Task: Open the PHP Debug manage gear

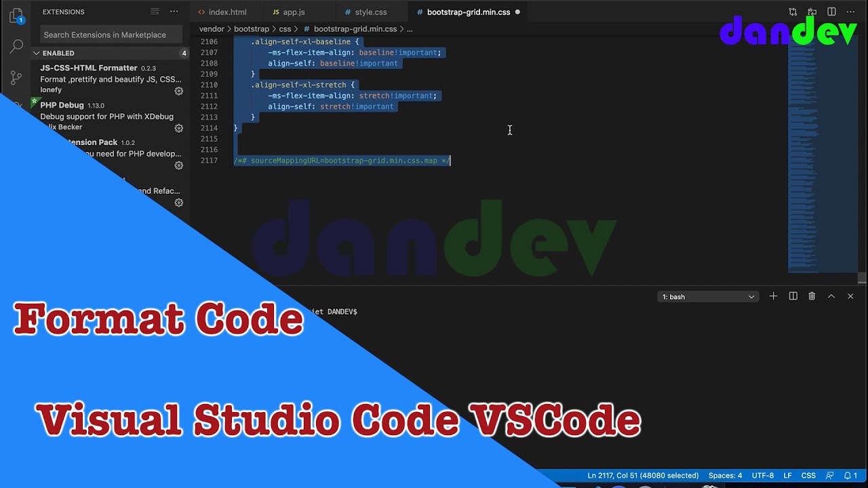Action: click(179, 128)
